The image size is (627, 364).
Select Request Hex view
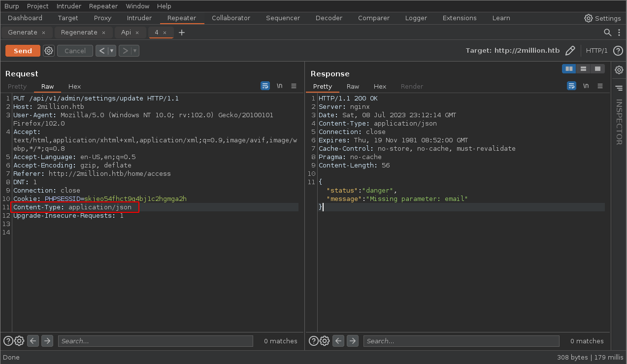[74, 86]
